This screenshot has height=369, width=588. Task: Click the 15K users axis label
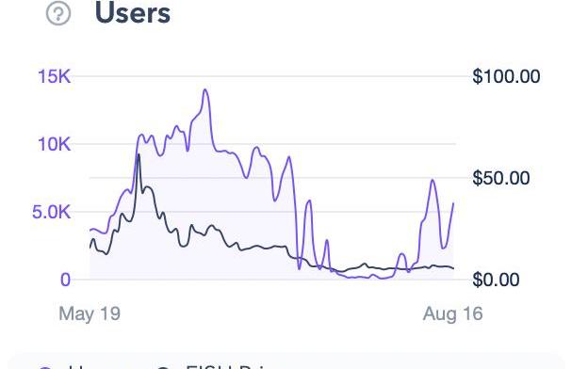[x=54, y=76]
